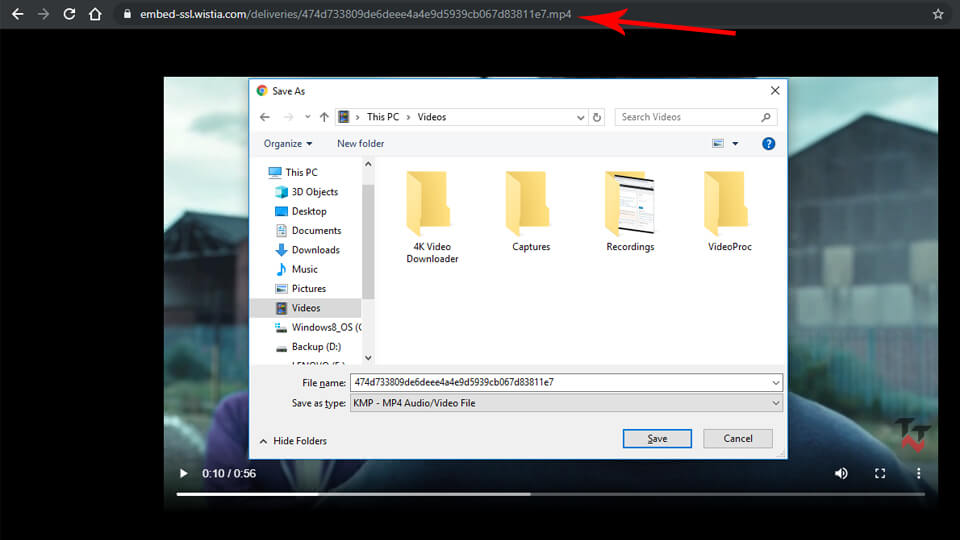Open the view options dropdown arrow

[735, 143]
